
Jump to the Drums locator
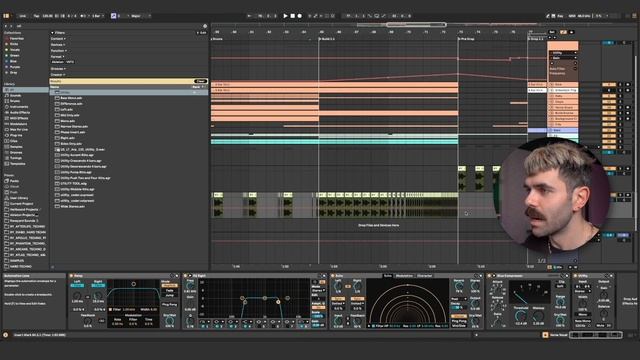(x=217, y=39)
